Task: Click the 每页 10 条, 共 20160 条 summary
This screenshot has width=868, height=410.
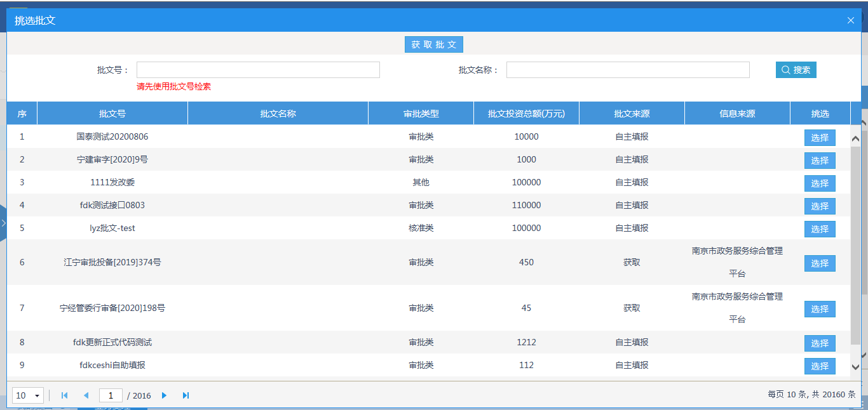Action: [x=811, y=394]
